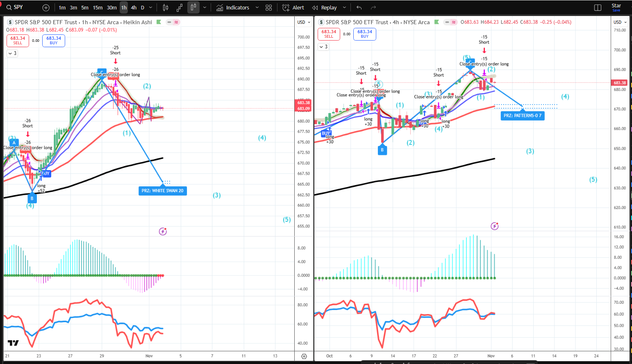Click the green flag on 4h chart
Screen dimensions: 632x364
pyautogui.click(x=436, y=22)
